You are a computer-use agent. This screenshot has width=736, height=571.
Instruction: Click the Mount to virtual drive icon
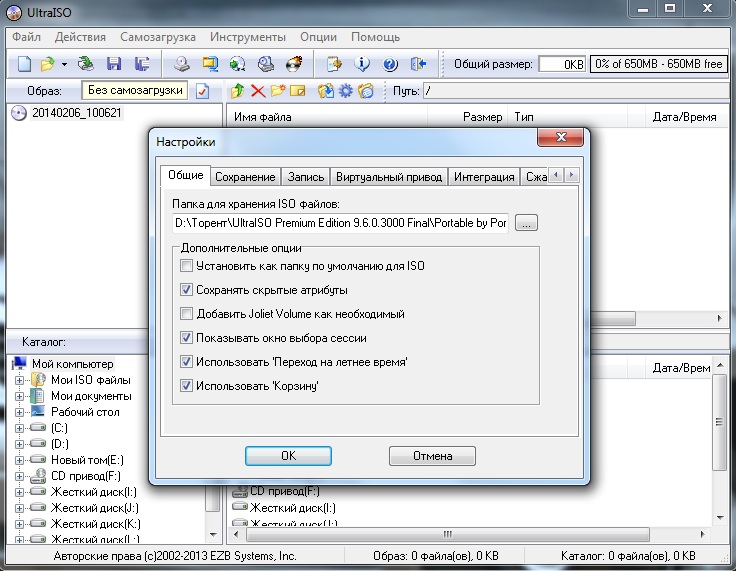point(266,64)
